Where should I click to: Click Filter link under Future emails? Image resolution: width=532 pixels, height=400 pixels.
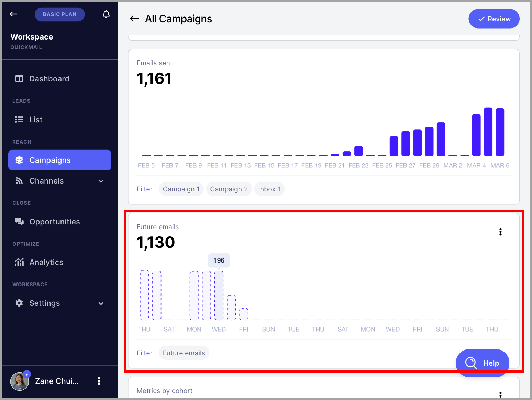(144, 353)
